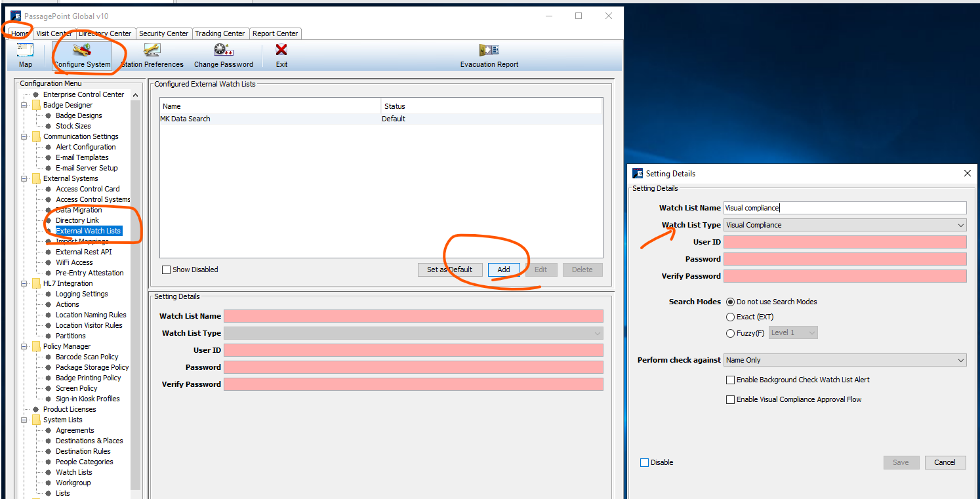
Task: Select External Rest API tree item
Action: 84,252
